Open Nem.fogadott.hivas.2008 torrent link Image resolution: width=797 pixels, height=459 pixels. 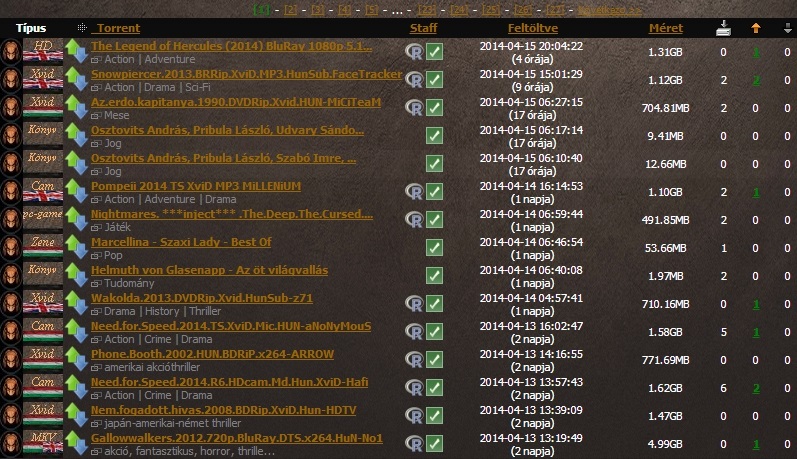click(223, 410)
